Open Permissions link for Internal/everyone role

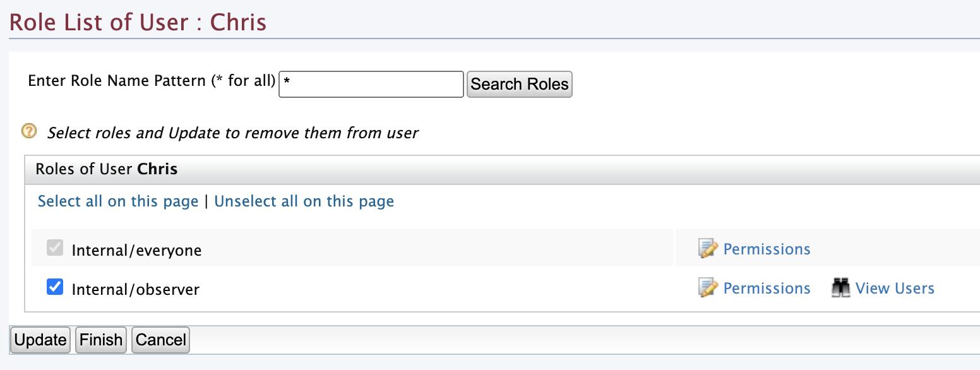pyautogui.click(x=767, y=249)
